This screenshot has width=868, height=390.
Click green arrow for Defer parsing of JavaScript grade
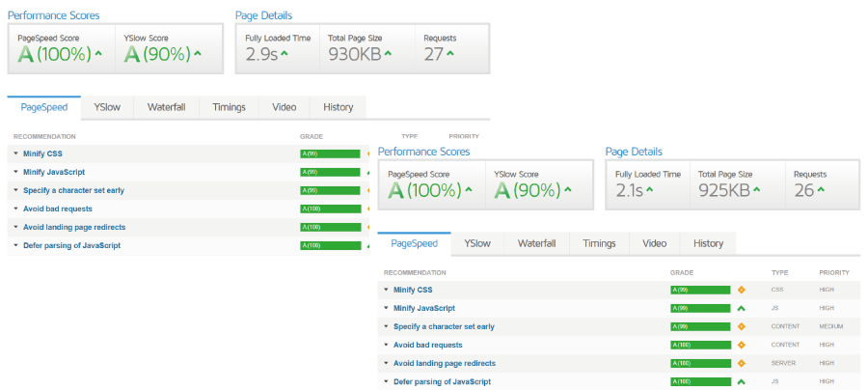pyautogui.click(x=741, y=381)
